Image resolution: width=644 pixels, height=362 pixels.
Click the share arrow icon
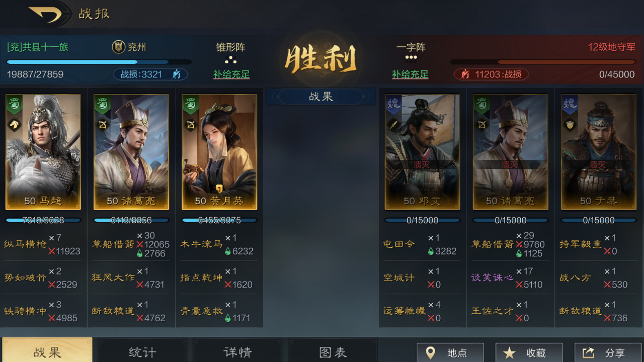pos(588,353)
